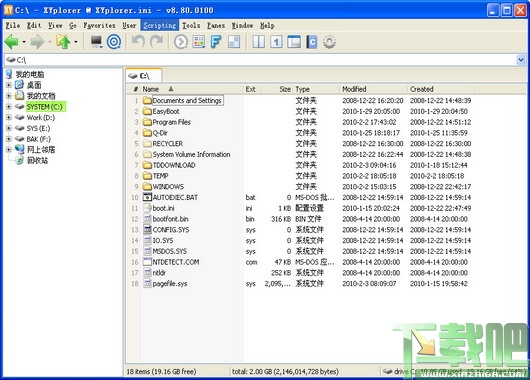This screenshot has height=380, width=530.
Task: Click the blue F Find Files icon
Action: coord(216,42)
